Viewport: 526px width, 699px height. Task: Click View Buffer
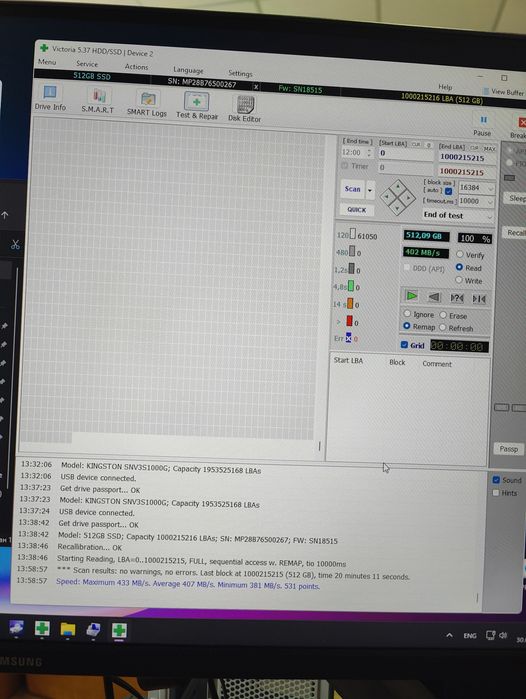[x=504, y=92]
